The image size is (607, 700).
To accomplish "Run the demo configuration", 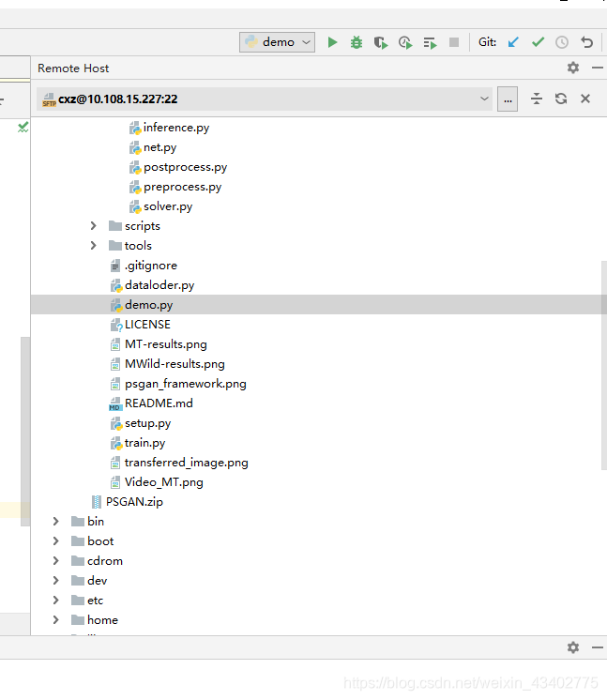I will (x=332, y=42).
